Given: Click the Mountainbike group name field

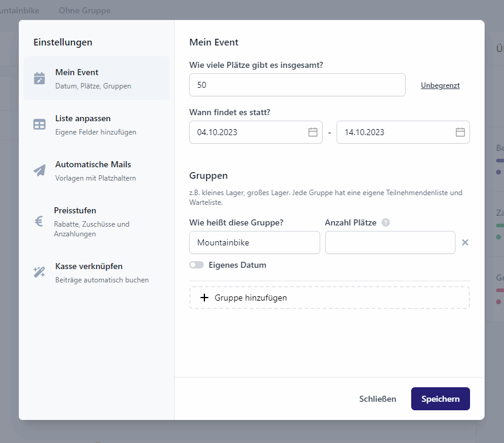Looking at the screenshot, I should 255,242.
